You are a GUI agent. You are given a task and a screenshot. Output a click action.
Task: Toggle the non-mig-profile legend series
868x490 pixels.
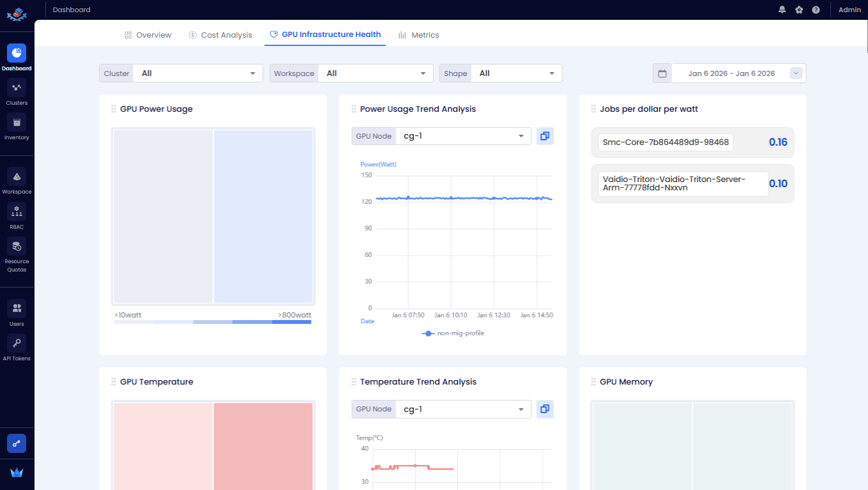click(x=453, y=333)
